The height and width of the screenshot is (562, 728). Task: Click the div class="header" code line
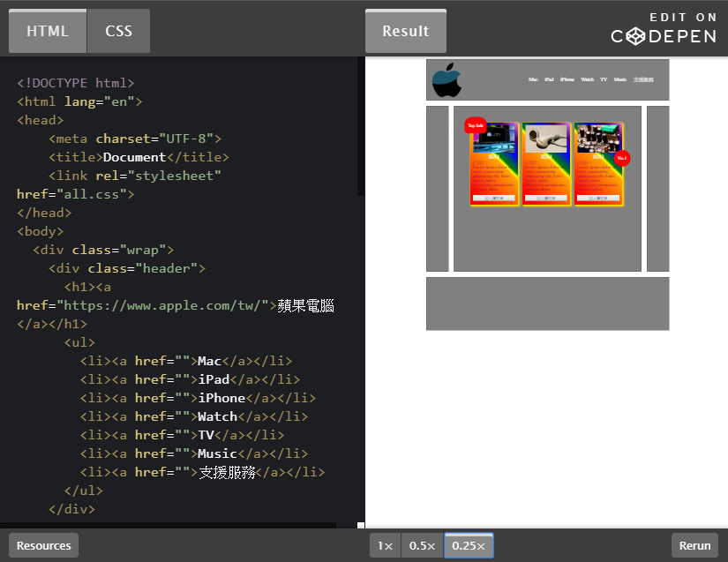(127, 269)
